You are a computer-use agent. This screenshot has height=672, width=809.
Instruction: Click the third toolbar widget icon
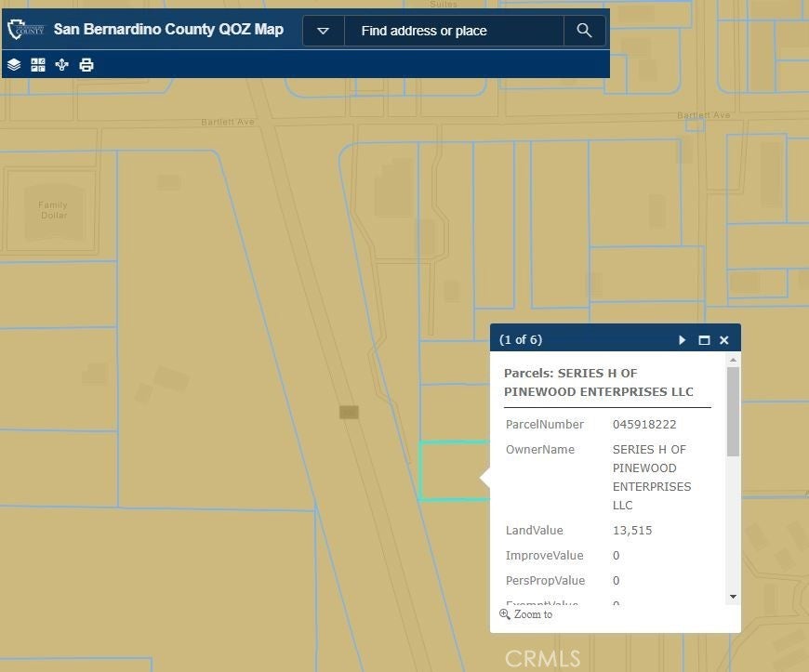coord(62,65)
